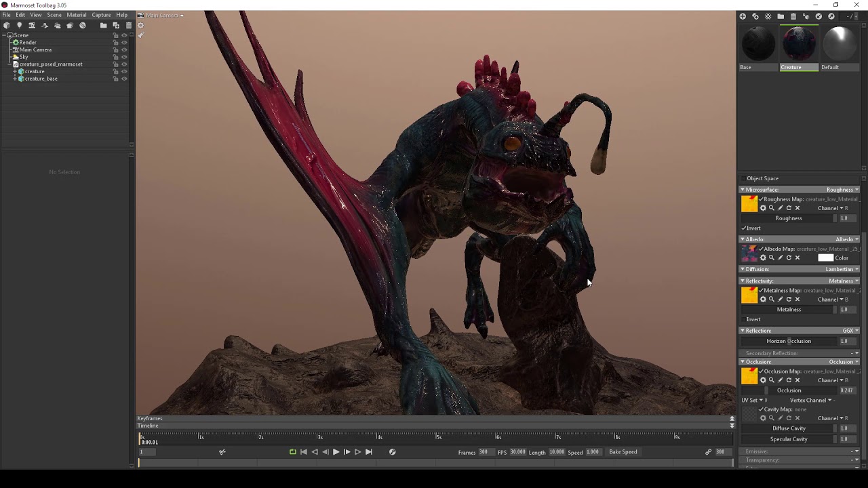868x488 pixels.
Task: Open the Material menu
Action: point(77,15)
